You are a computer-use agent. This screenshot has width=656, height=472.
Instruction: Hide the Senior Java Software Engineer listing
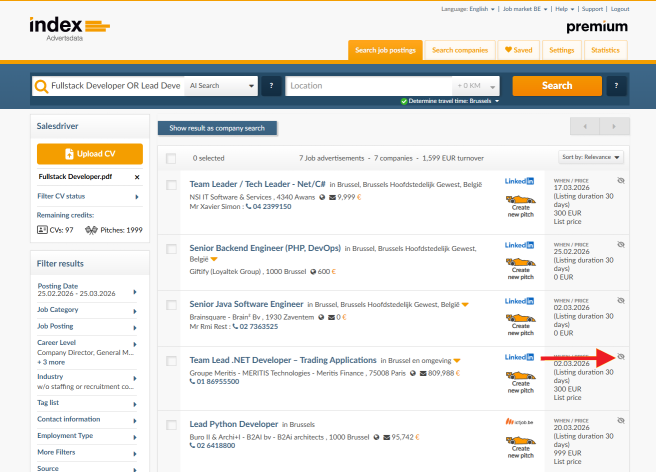621,300
